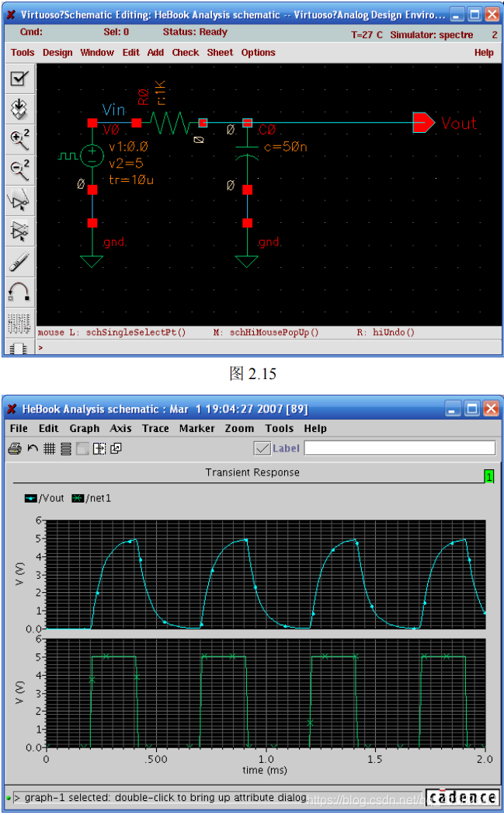Open the Marker menu

pos(196,428)
